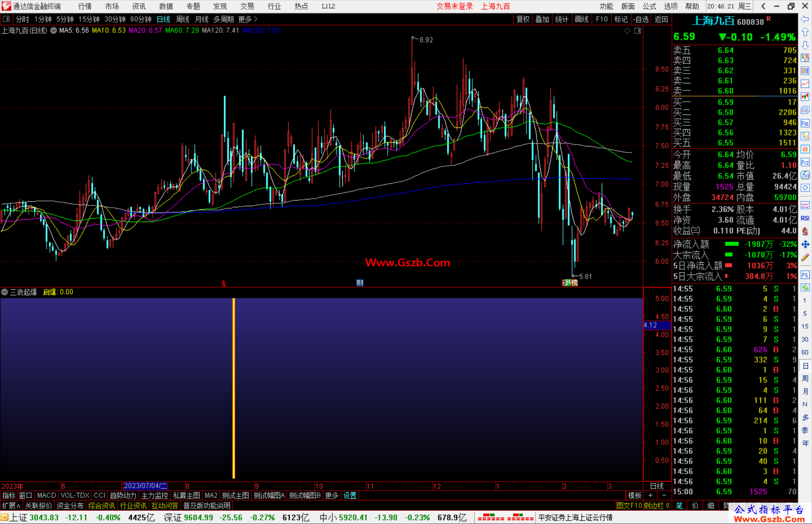Toggle the round button beside 三浪起爆
This screenshot has width=812, height=524.
(x=5, y=292)
